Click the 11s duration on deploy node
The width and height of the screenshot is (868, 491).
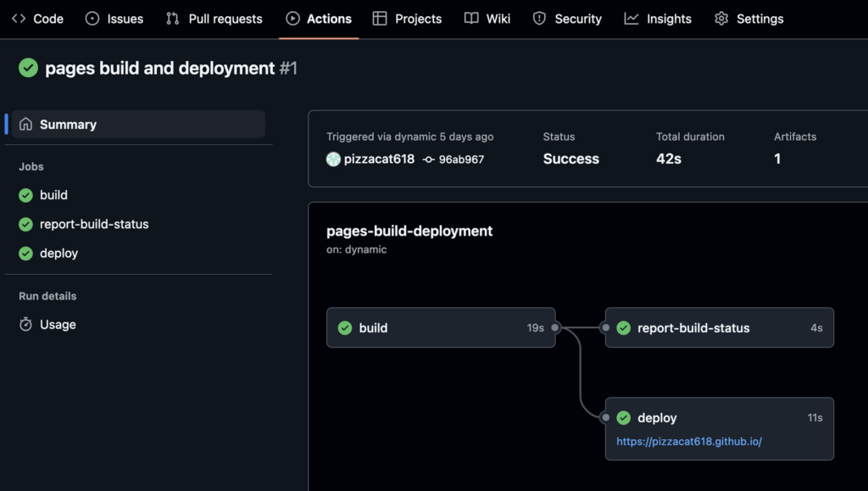815,417
